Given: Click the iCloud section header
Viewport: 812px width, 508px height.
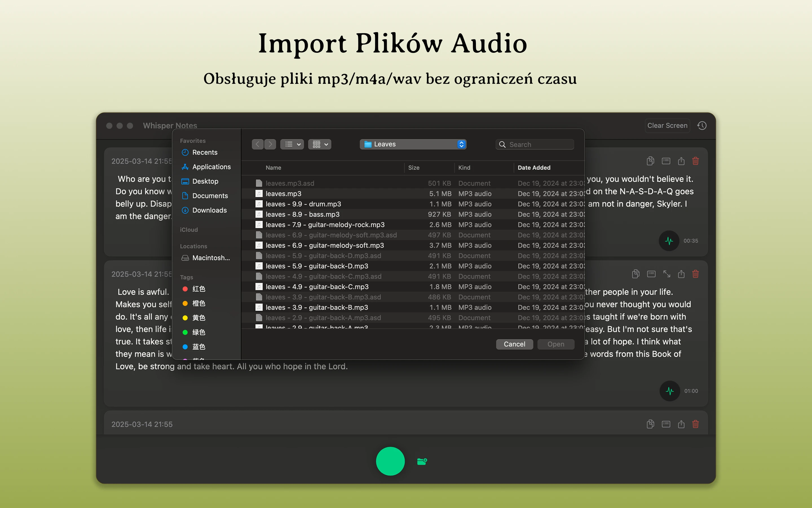Looking at the screenshot, I should pos(189,229).
